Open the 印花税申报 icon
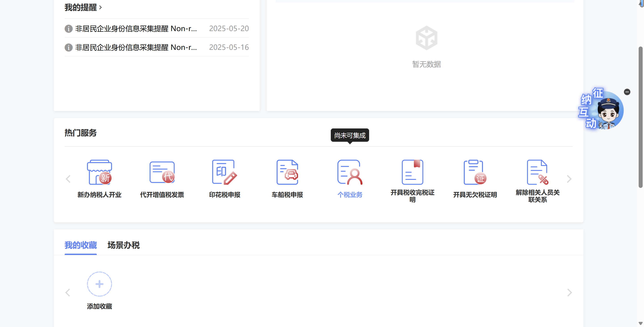Screen dimensions: 644x327 [224, 172]
